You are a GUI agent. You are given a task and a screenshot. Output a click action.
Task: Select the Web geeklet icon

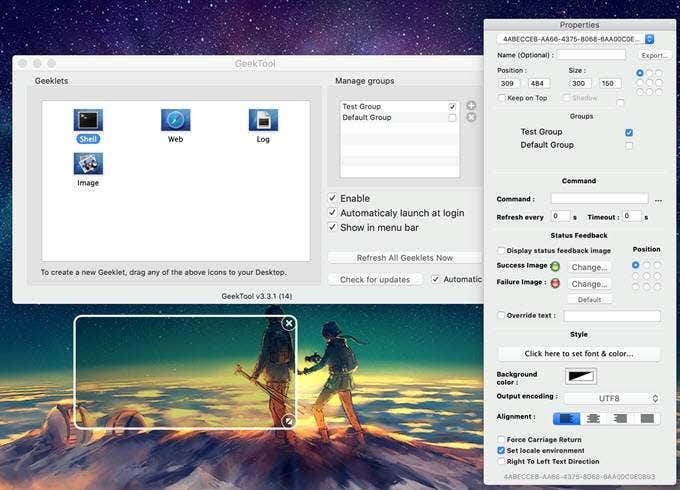pos(176,120)
